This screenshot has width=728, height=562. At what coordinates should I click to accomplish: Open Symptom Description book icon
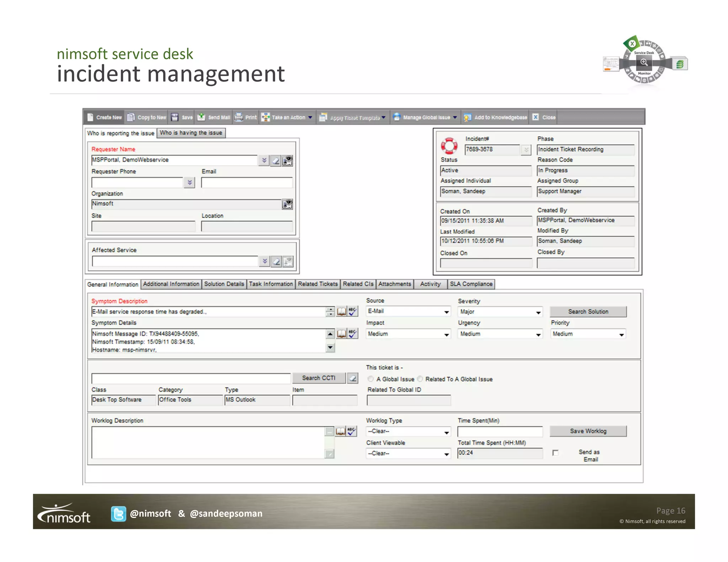341,312
